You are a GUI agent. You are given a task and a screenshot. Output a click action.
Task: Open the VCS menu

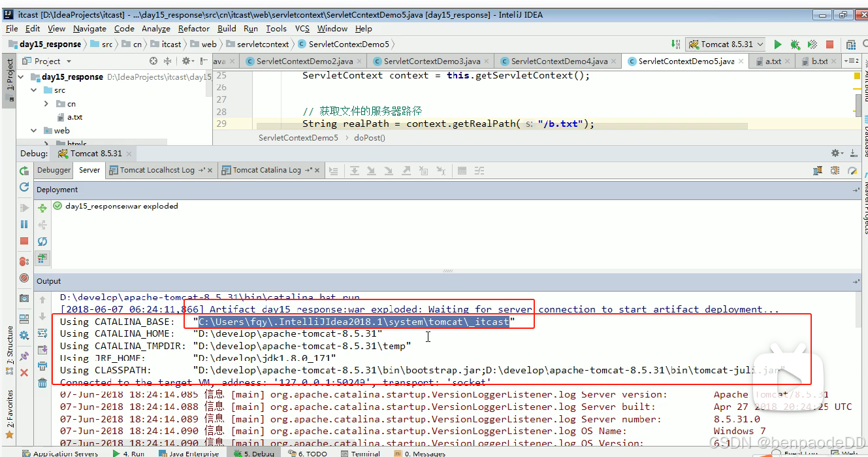pyautogui.click(x=302, y=28)
